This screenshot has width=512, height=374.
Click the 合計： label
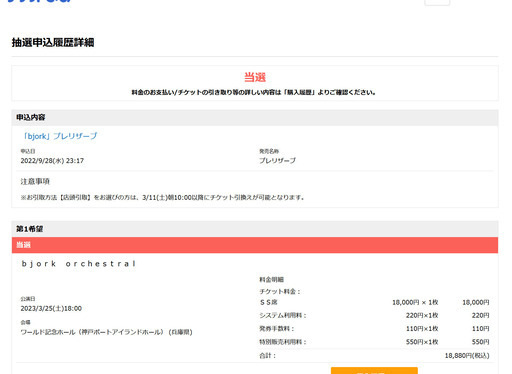pos(268,356)
